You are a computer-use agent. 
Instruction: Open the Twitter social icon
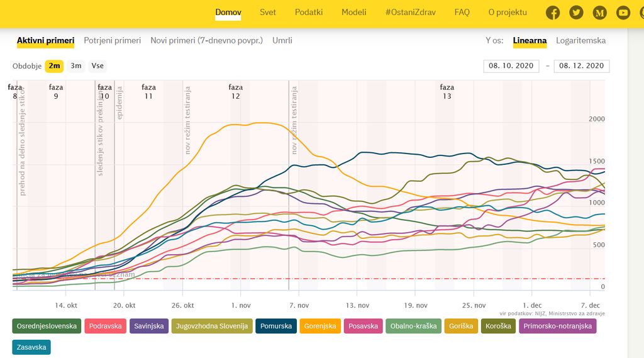pos(576,13)
